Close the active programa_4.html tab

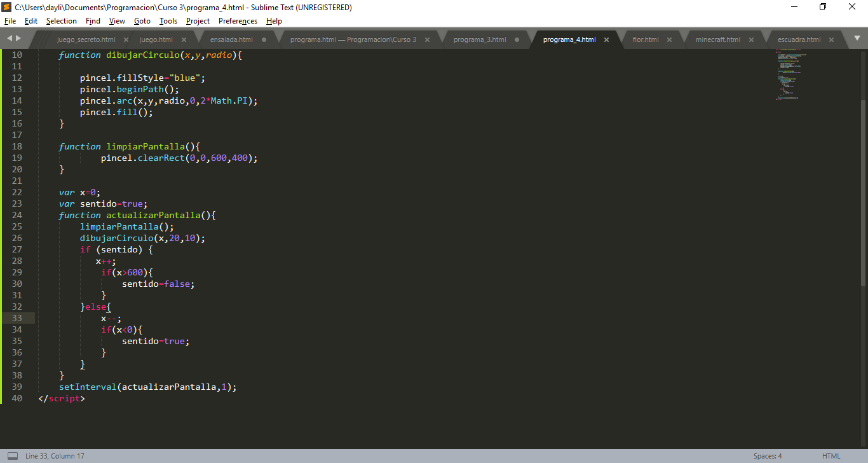pos(607,39)
